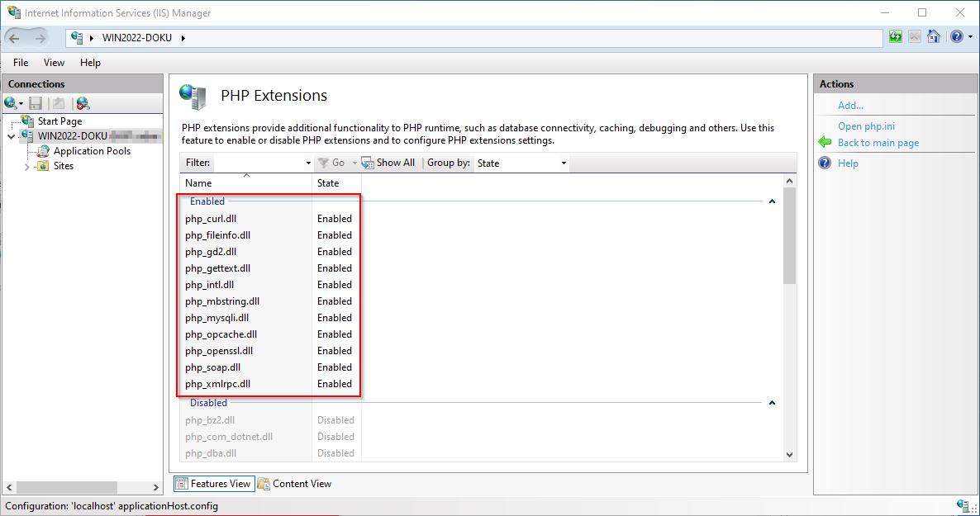Open the Filter dropdown arrow
Image resolution: width=980 pixels, height=516 pixels.
tap(308, 163)
